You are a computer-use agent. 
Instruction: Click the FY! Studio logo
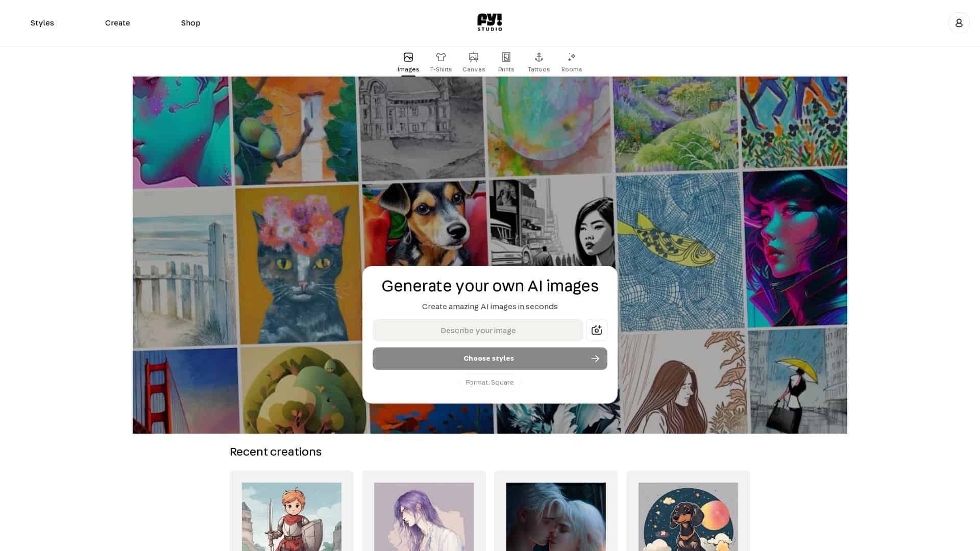point(489,22)
